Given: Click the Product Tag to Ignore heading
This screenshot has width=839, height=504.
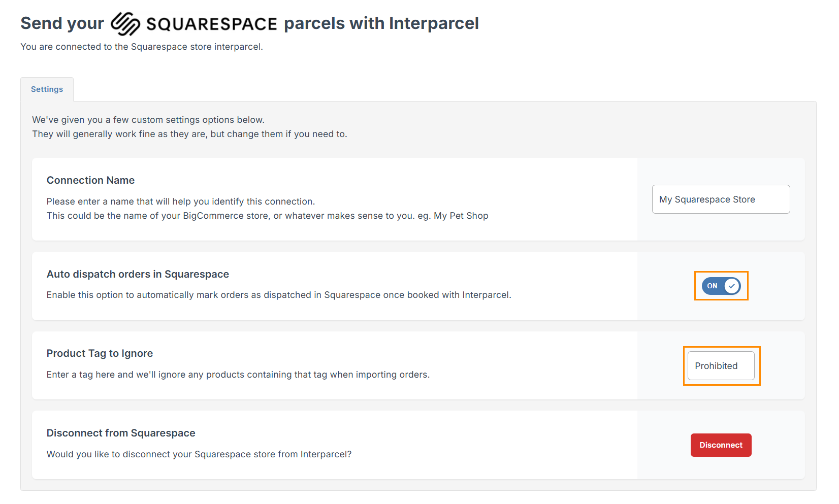Looking at the screenshot, I should point(100,353).
